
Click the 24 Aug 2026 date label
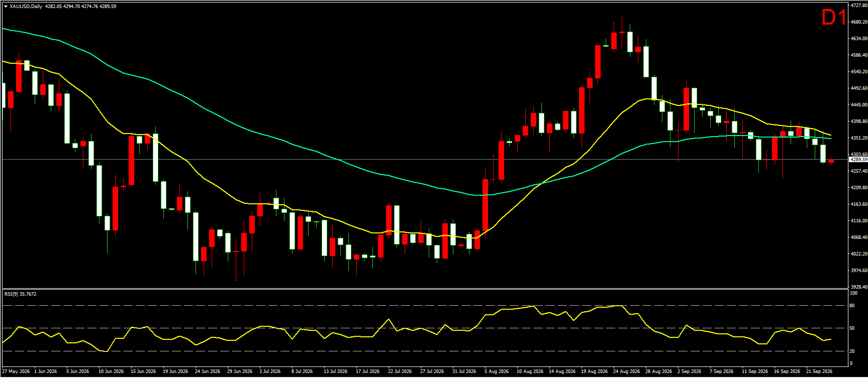pos(626,371)
